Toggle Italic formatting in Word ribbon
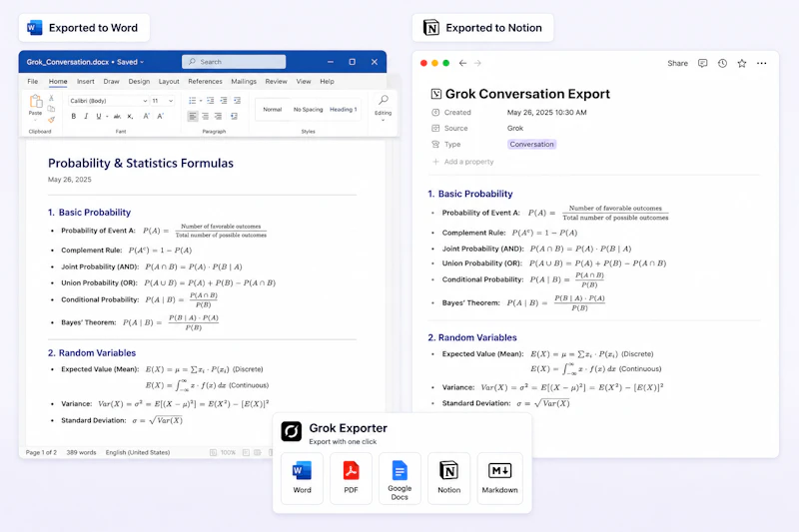799x532 pixels. point(86,116)
